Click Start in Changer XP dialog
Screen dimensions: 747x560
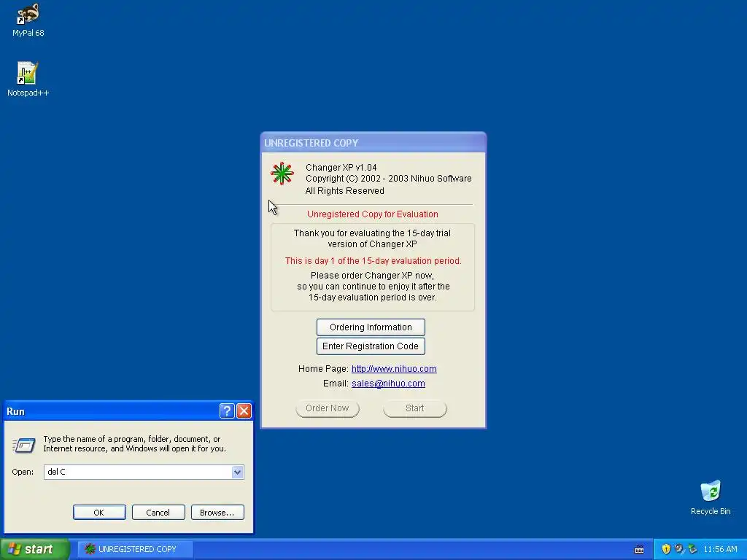415,408
